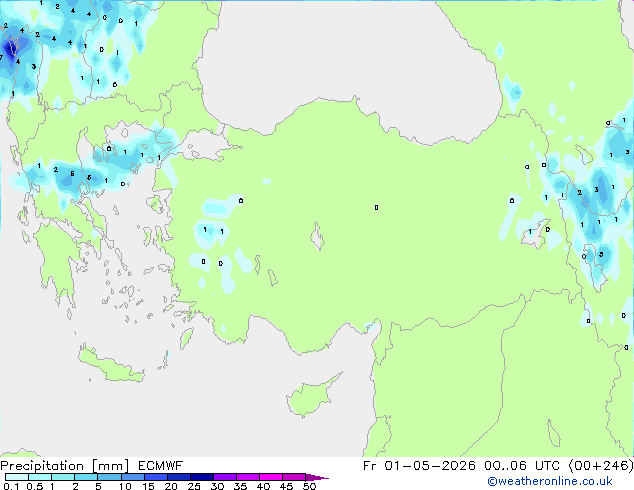Click the 25–30 mm navy legend box
This screenshot has width=634, height=490.
tap(201, 477)
